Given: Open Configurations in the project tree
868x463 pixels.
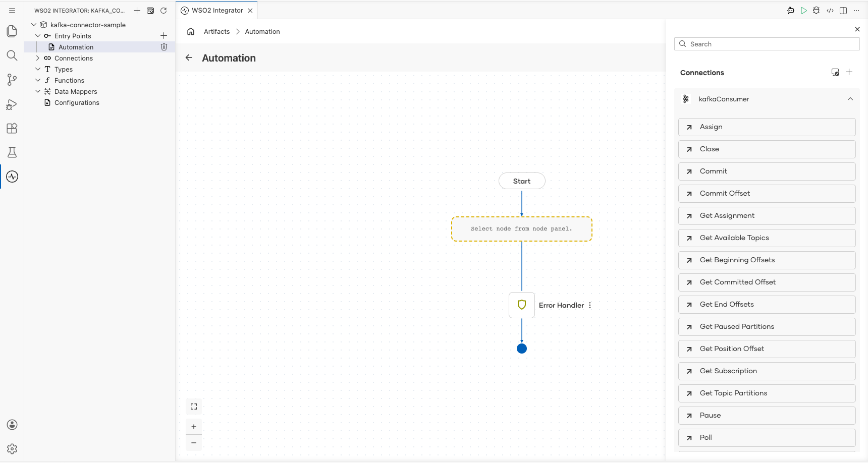Looking at the screenshot, I should (x=77, y=102).
